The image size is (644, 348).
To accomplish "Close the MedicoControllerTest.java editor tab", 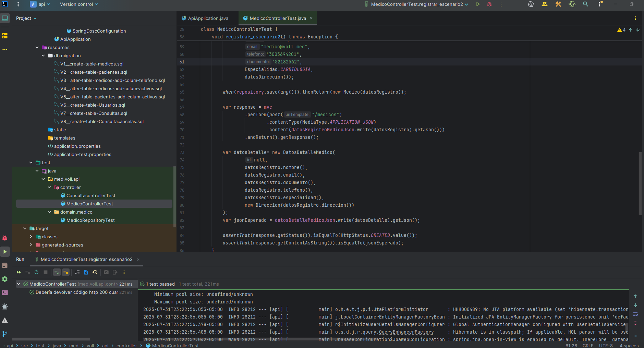I will pos(311,18).
